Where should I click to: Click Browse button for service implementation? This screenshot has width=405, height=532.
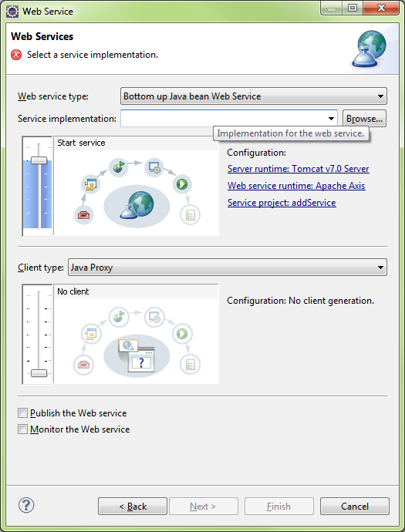click(364, 119)
